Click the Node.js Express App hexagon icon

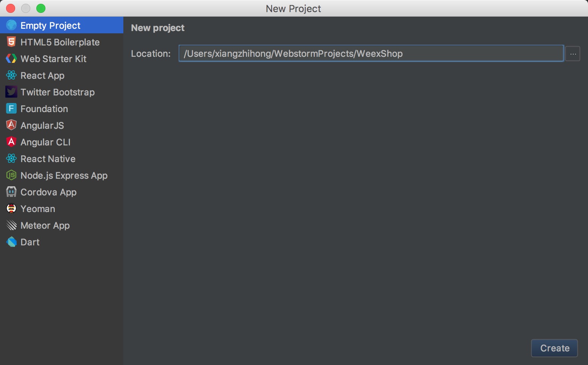click(11, 175)
